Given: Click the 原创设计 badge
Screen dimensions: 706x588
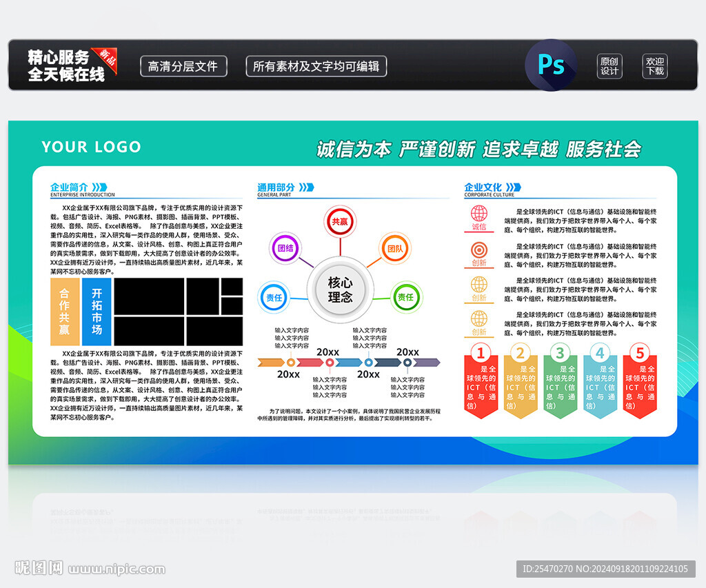Looking at the screenshot, I should [x=609, y=66].
